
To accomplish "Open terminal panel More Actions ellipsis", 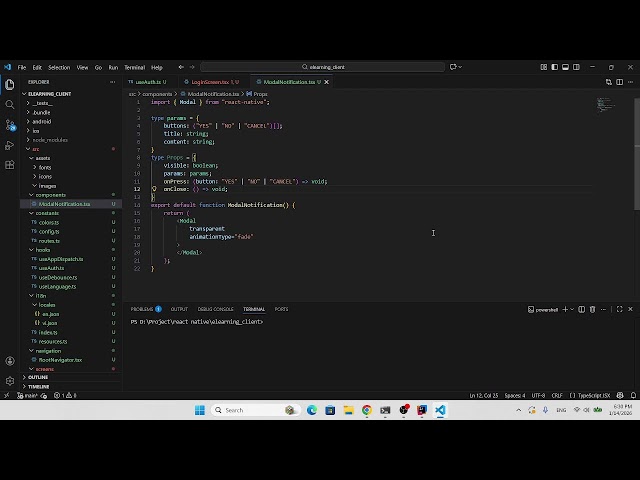I will point(603,309).
